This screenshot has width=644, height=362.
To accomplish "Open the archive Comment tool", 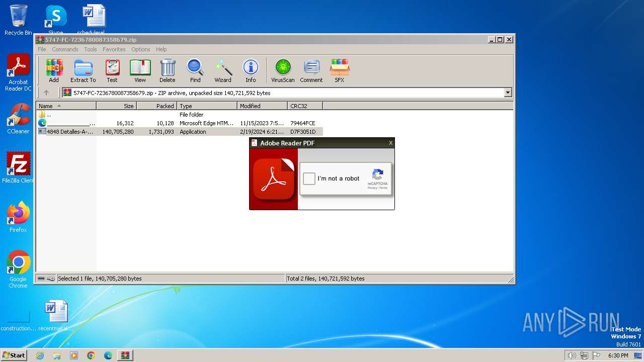I will coord(311,70).
